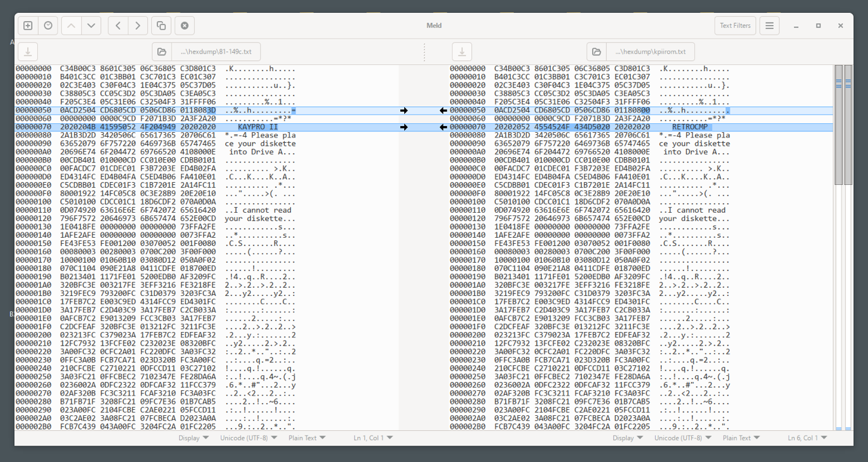Image resolution: width=868 pixels, height=462 pixels.
Task: Expand the left pane Display dropdown
Action: click(x=193, y=438)
